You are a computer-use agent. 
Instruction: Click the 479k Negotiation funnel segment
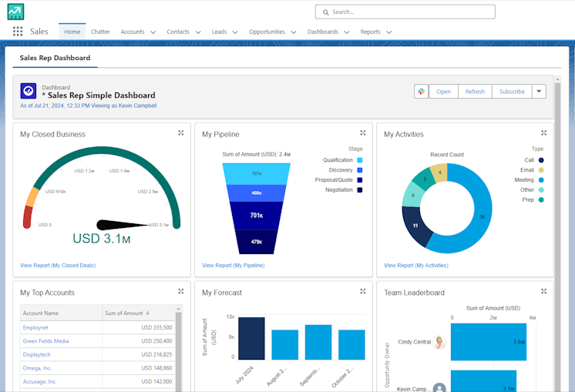tap(257, 242)
